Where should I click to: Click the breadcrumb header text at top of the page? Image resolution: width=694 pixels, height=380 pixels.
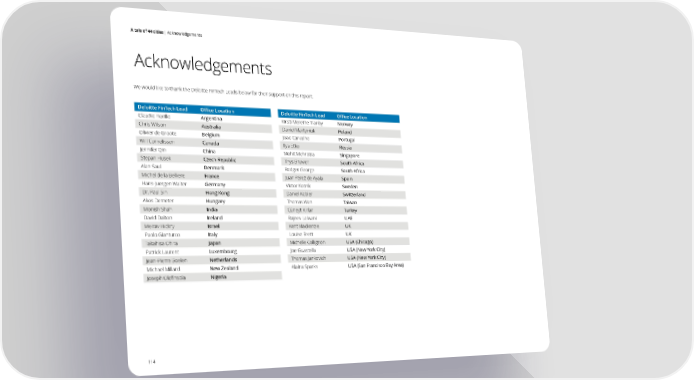pos(166,32)
